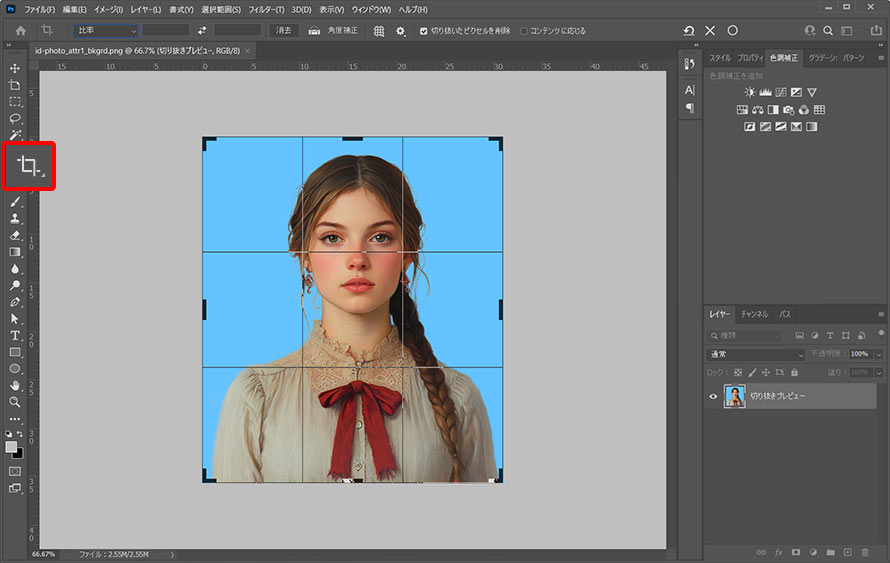Reset the crop box with undo arrow

point(689,31)
